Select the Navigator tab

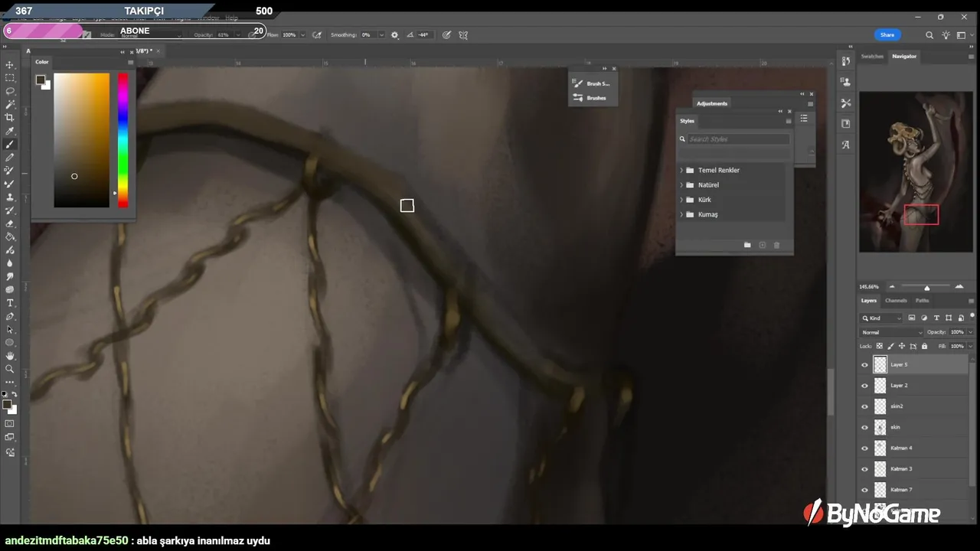click(904, 56)
